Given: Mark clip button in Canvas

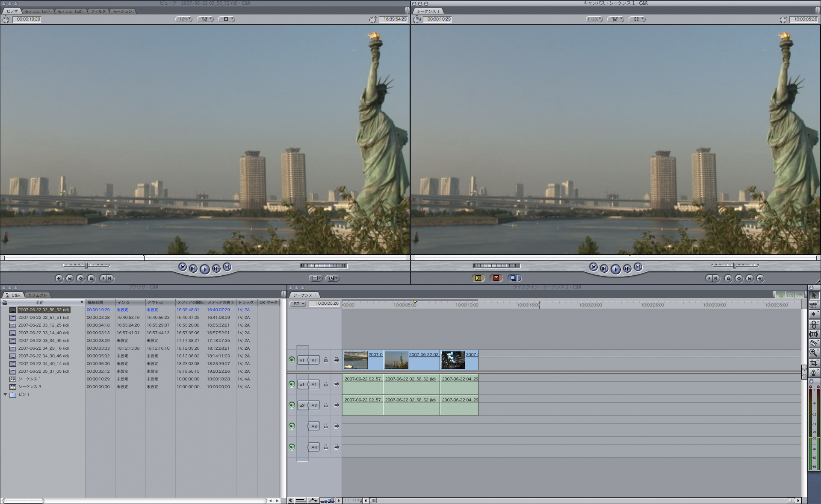Looking at the screenshot, I should [750, 278].
